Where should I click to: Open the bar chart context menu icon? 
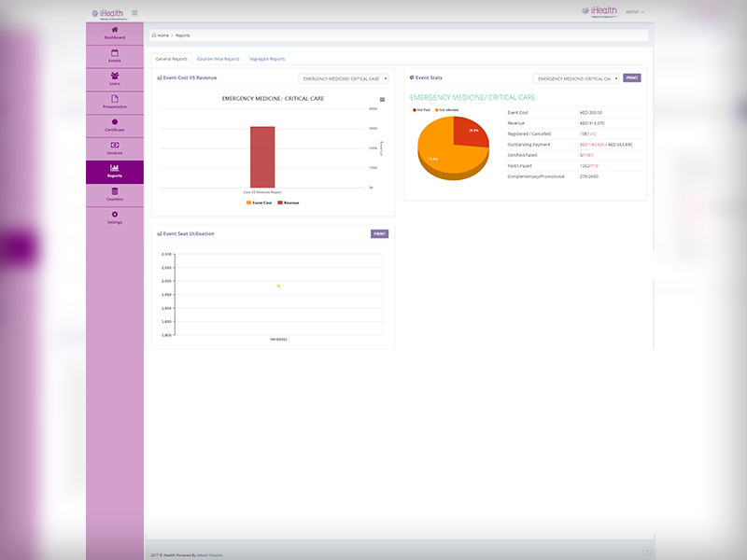[382, 99]
